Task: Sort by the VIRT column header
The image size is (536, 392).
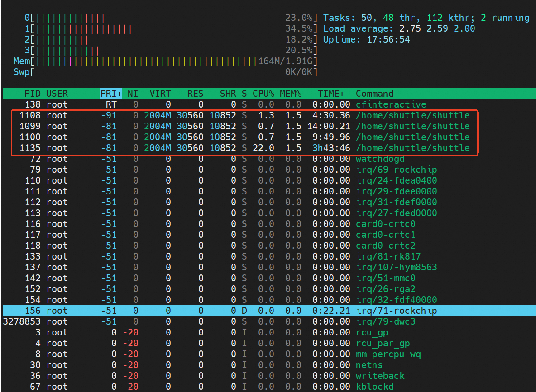Action: click(x=160, y=94)
